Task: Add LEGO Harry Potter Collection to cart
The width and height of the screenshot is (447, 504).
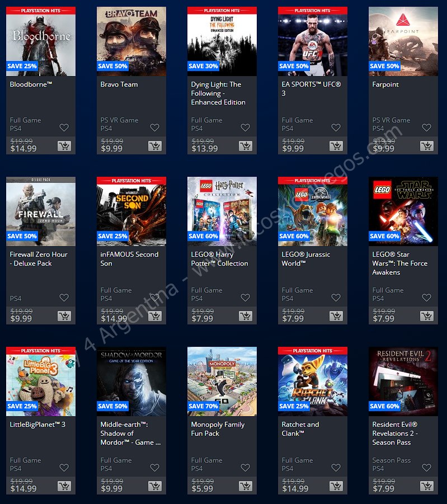Action: pyautogui.click(x=246, y=316)
